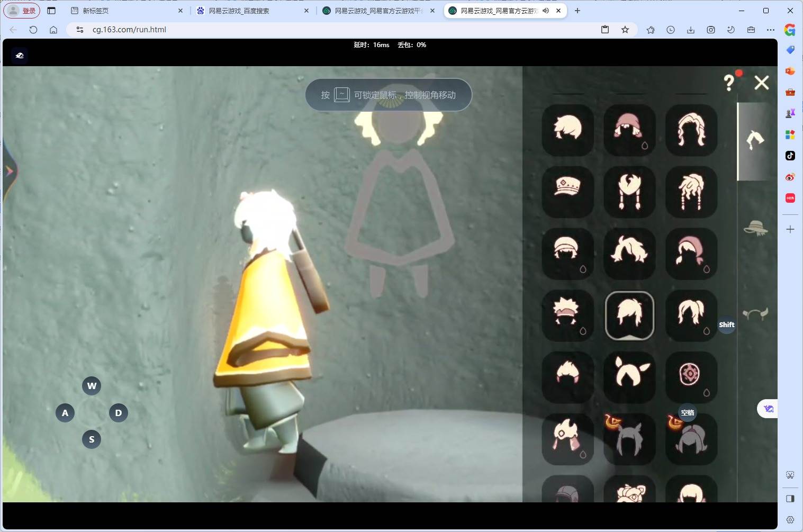
Task: Open the red toolbox sidebar icon
Action: point(790,92)
